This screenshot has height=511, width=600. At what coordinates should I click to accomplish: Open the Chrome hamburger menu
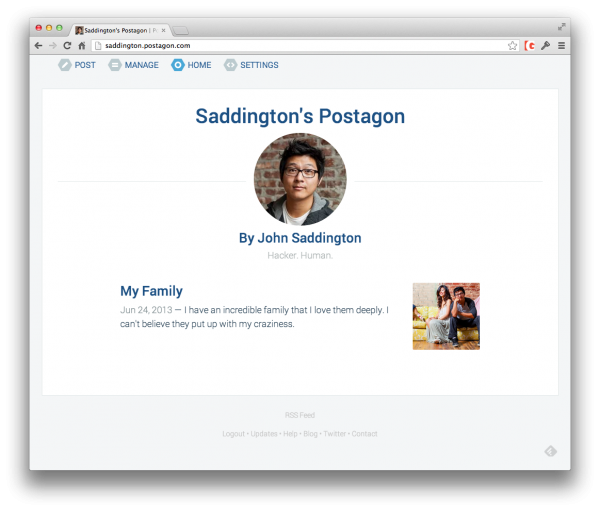(561, 46)
